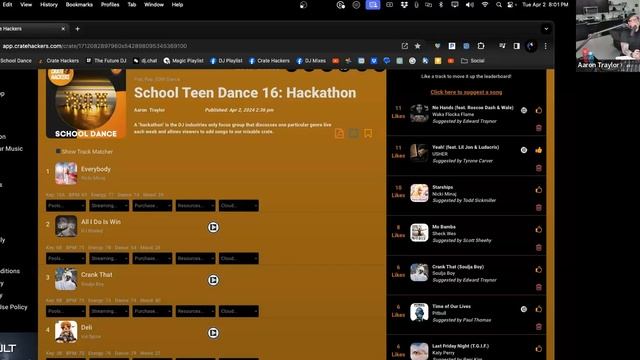This screenshot has width=640, height=360.
Task: Open the Social bookmarks folder
Action: click(473, 61)
